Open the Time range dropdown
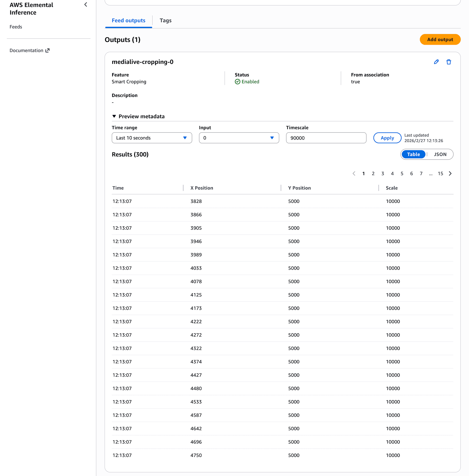The width and height of the screenshot is (469, 476). pyautogui.click(x=152, y=138)
